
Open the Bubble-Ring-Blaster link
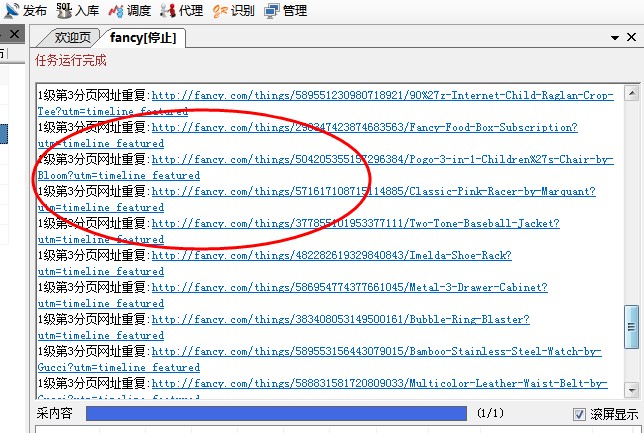coord(340,319)
